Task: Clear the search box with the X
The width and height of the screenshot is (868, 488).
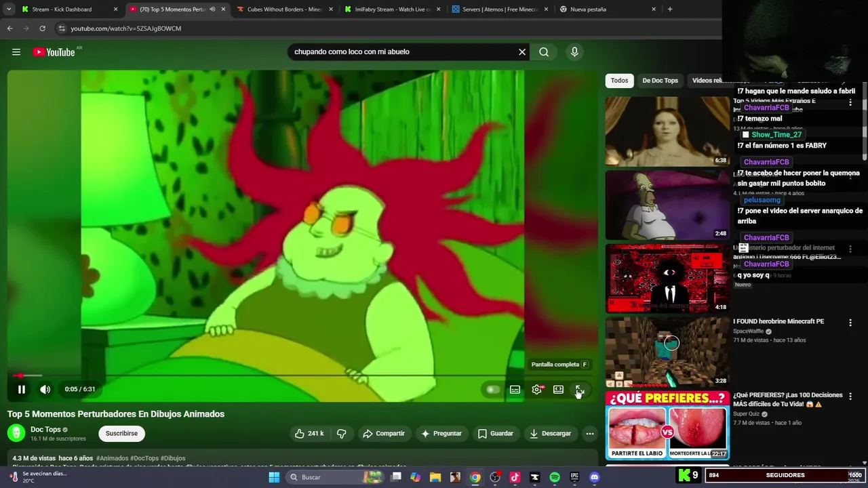Action: (x=522, y=52)
